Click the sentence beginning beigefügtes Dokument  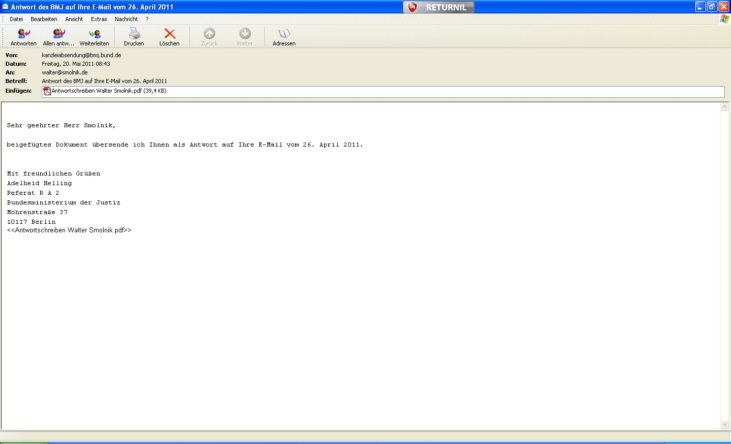click(185, 145)
